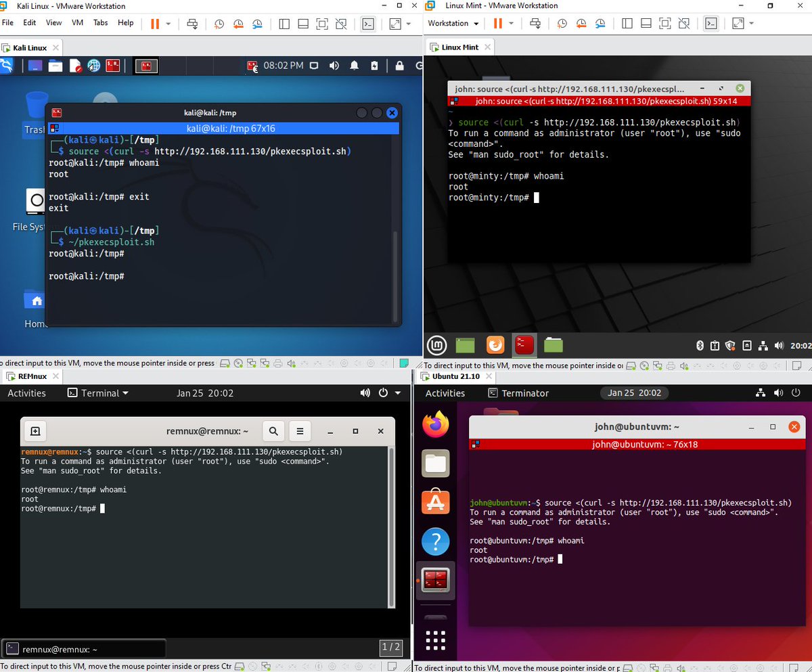Viewport: 812px width, 672px height.
Task: Open snapshot manager in the Kali VMware toolbar
Action: pos(258,24)
